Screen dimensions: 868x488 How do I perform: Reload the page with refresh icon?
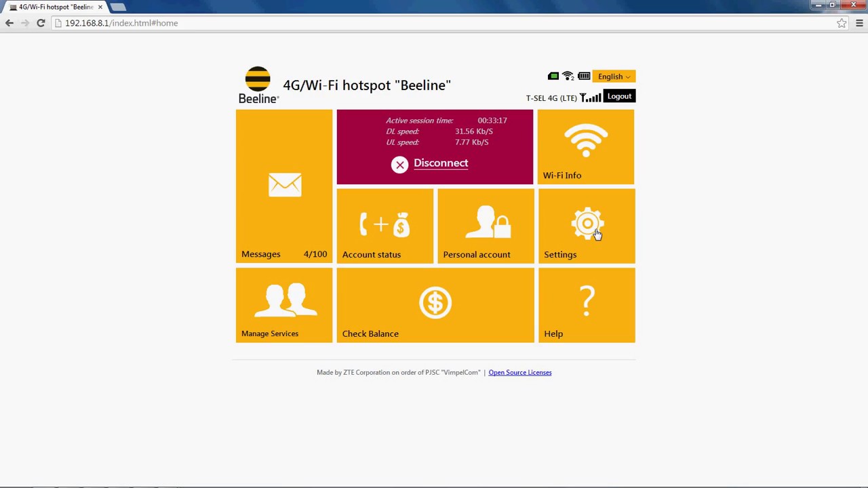[41, 23]
